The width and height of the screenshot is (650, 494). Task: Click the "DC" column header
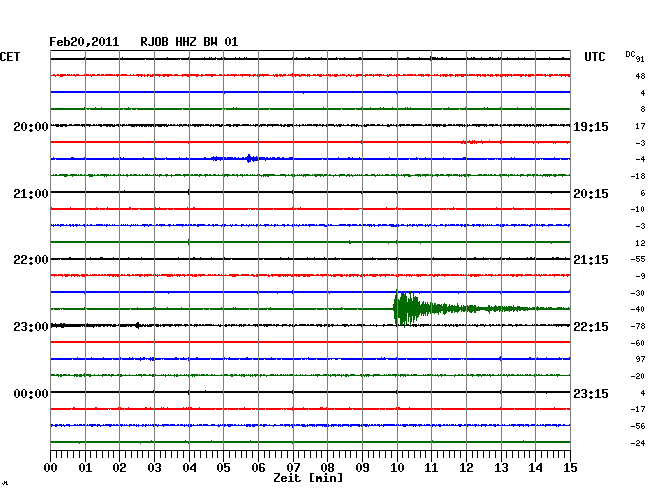[x=630, y=54]
